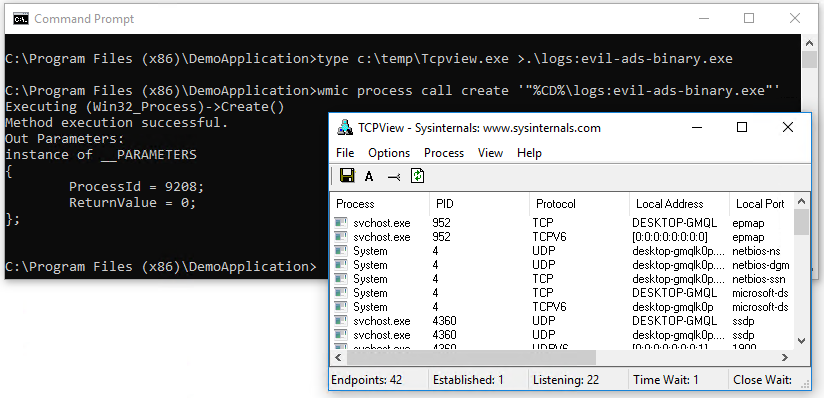The image size is (824, 398).
Task: Toggle the resolve addresses 'A' toolbar icon
Action: click(369, 177)
